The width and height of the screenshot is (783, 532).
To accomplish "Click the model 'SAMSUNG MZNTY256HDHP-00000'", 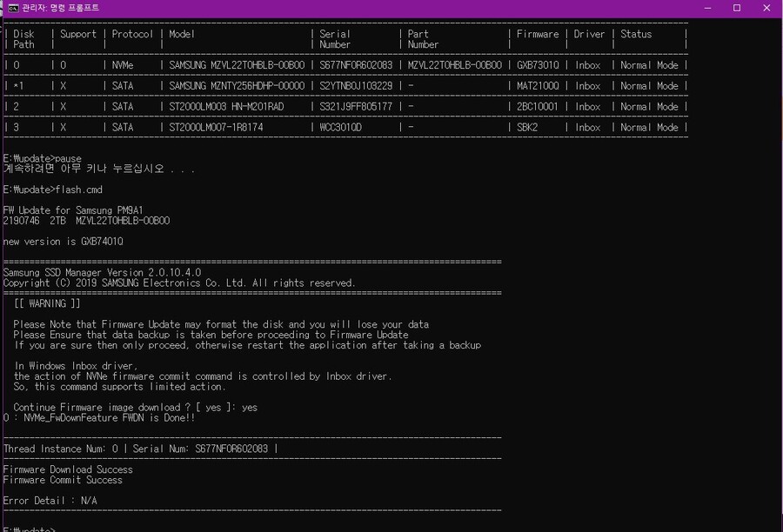I will tap(237, 86).
